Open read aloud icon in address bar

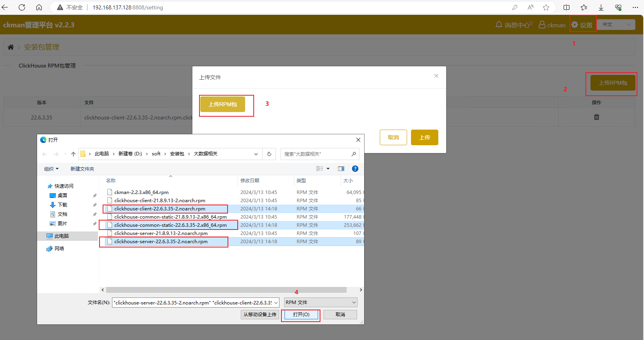click(530, 7)
